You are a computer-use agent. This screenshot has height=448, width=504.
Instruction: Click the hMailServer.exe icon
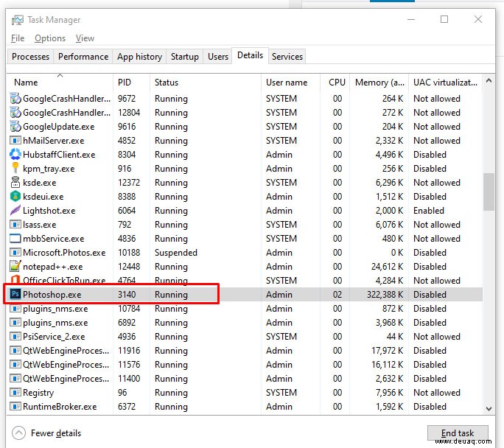(15, 141)
